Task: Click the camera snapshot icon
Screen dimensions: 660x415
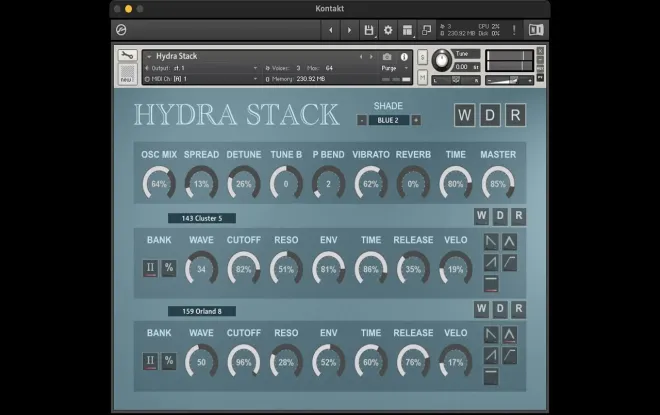Action: click(387, 56)
